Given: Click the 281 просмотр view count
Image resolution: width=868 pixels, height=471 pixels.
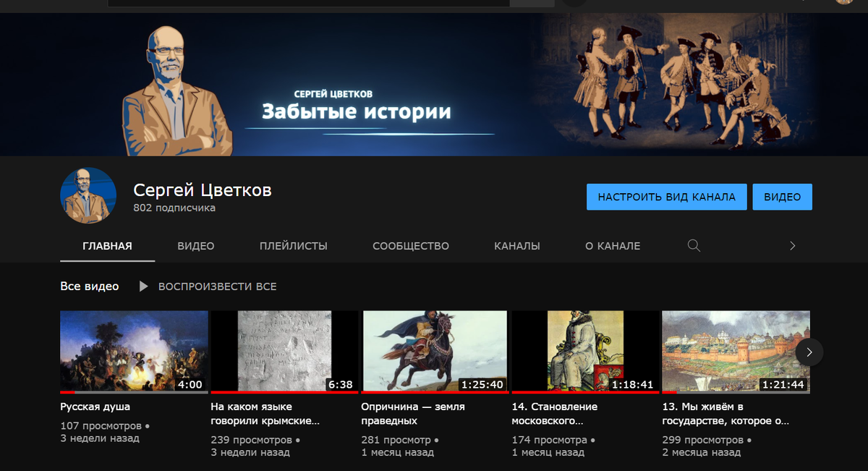Looking at the screenshot, I should 396,440.
